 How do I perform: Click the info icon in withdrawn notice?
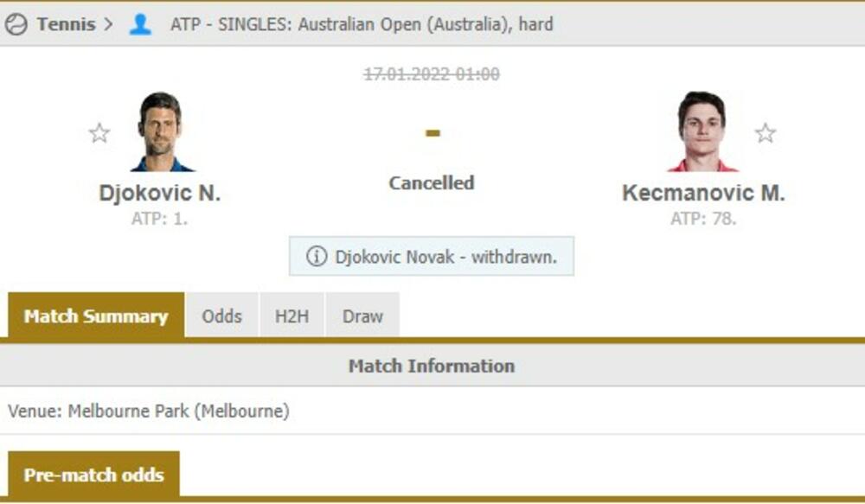[x=317, y=257]
